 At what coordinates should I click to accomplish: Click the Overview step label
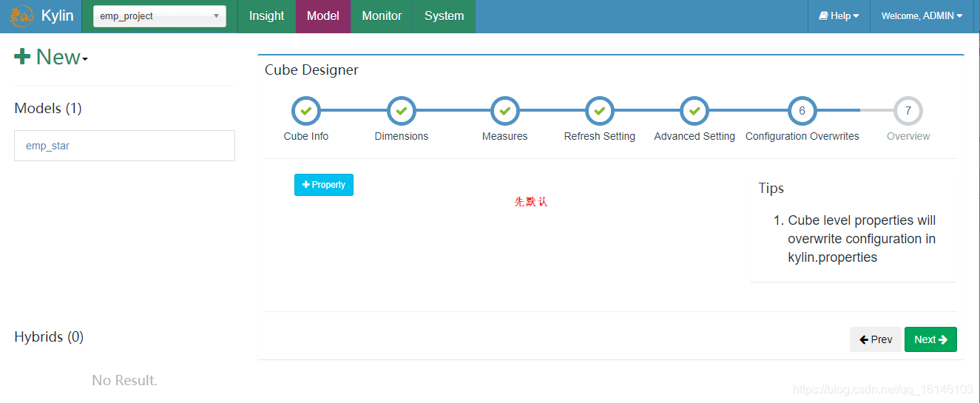pos(908,136)
